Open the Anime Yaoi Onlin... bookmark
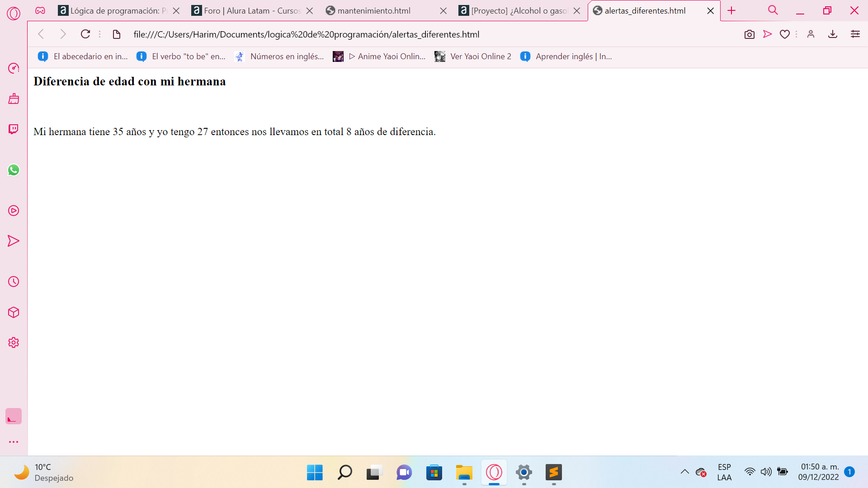Screen dimensions: 868x488 (379, 56)
